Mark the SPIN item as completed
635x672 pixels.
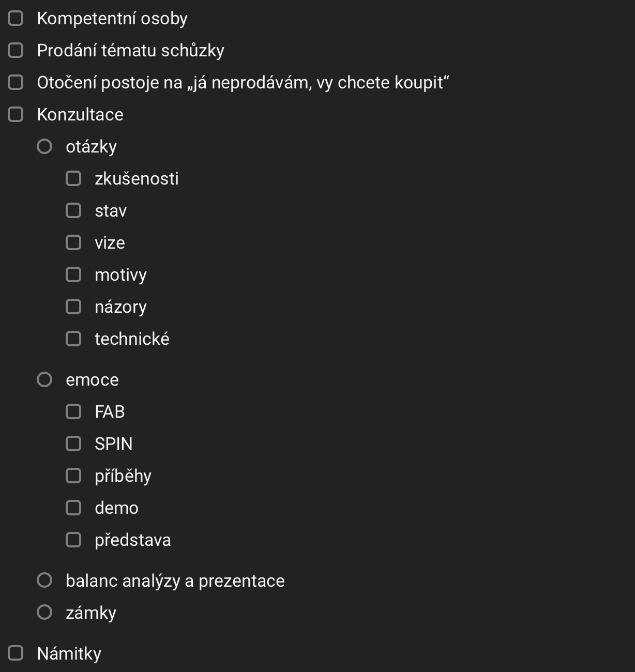tap(73, 444)
